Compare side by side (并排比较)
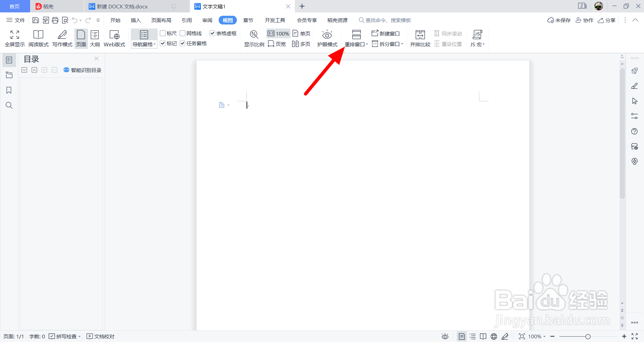Screen dimensions: 644x342 point(420,39)
